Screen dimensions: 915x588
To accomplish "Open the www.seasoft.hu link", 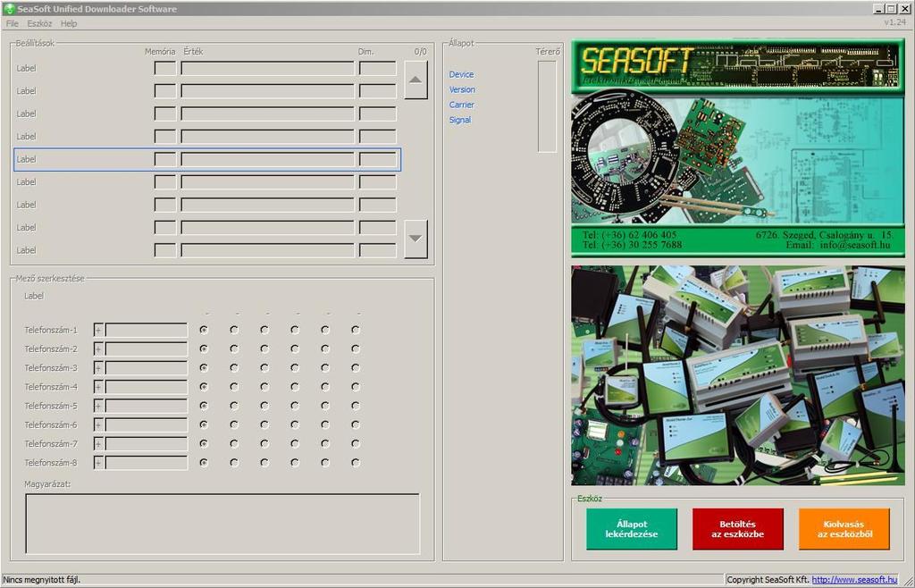I will click(x=854, y=580).
